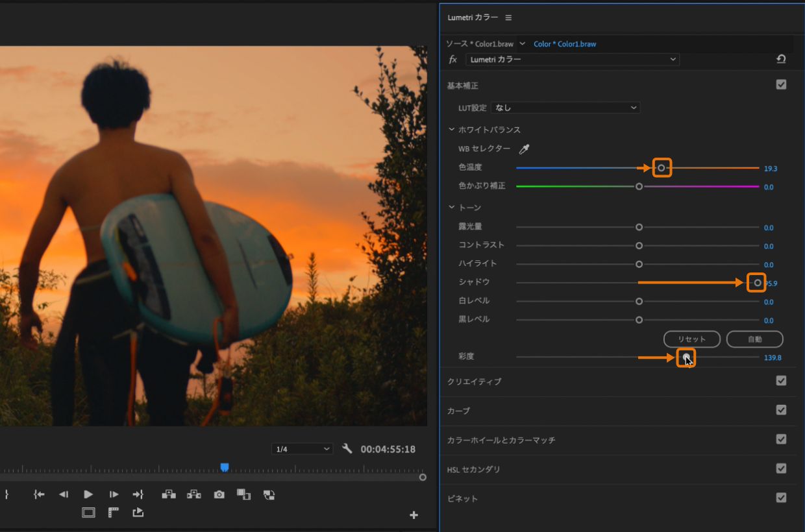Viewport: 805px width, 532px height.
Task: Open the 1/4 playback resolution dropdown
Action: tap(302, 449)
